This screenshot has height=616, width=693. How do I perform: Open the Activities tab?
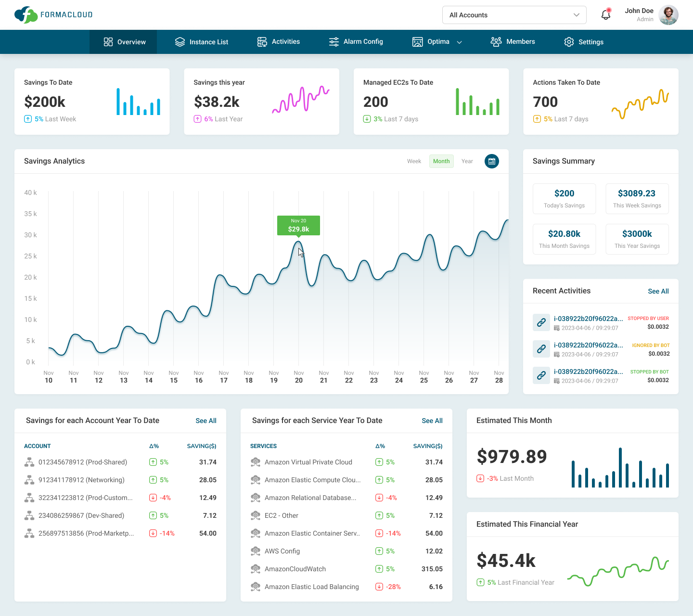click(x=278, y=42)
